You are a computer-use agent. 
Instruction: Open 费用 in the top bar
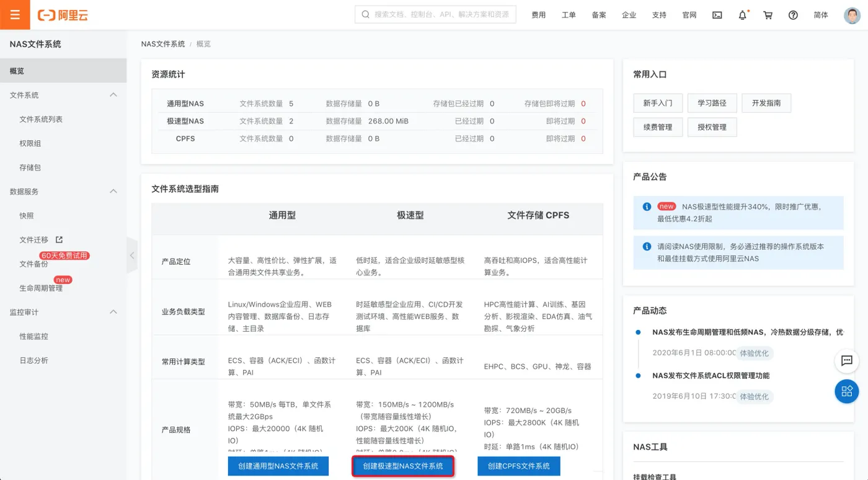click(x=539, y=15)
